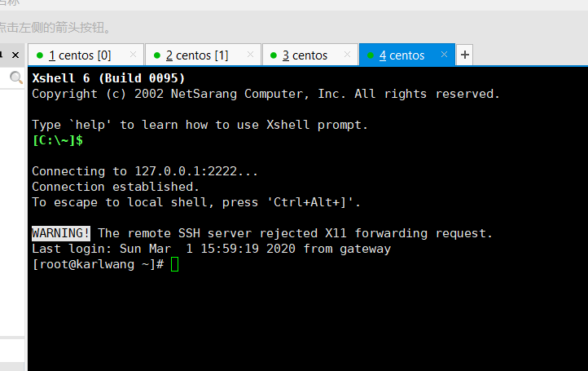Viewport: 588px width, 371px height.
Task: Toggle the pin icon on left panel
Action: [x=2, y=55]
